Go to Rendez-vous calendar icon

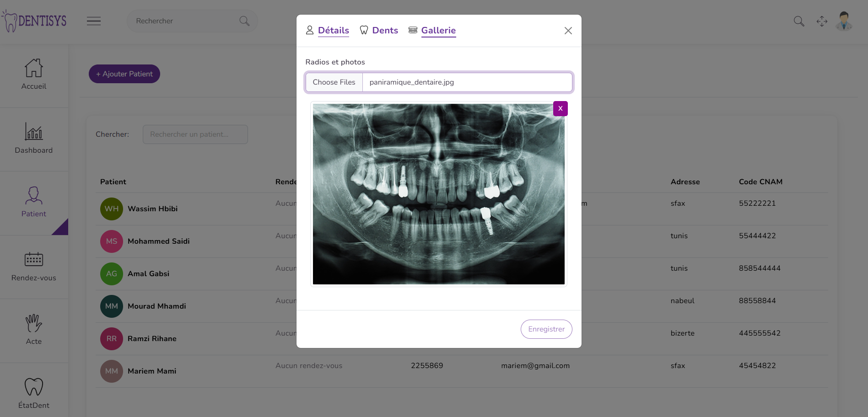[34, 259]
